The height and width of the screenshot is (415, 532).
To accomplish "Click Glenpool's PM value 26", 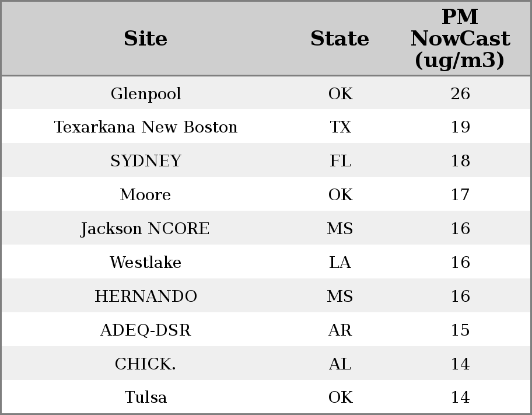I will click(460, 94).
